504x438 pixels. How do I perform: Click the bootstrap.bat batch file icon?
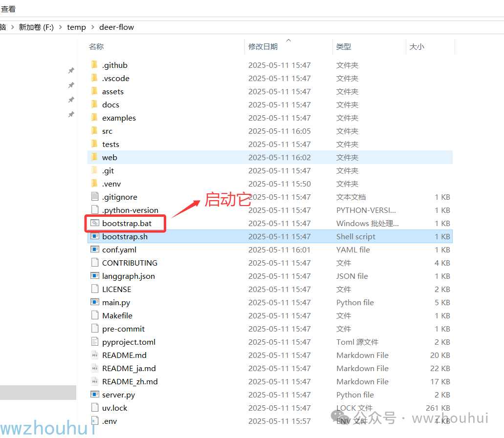click(95, 223)
